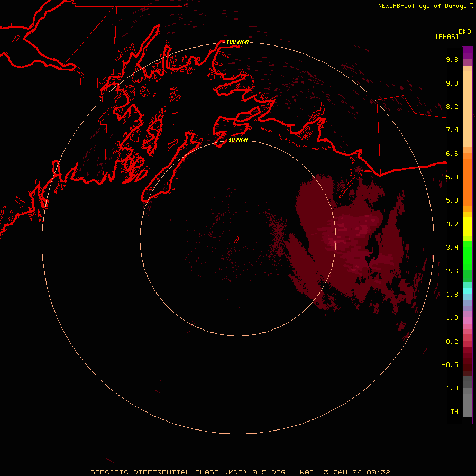Select the 3.4 scale label

pos(452,248)
